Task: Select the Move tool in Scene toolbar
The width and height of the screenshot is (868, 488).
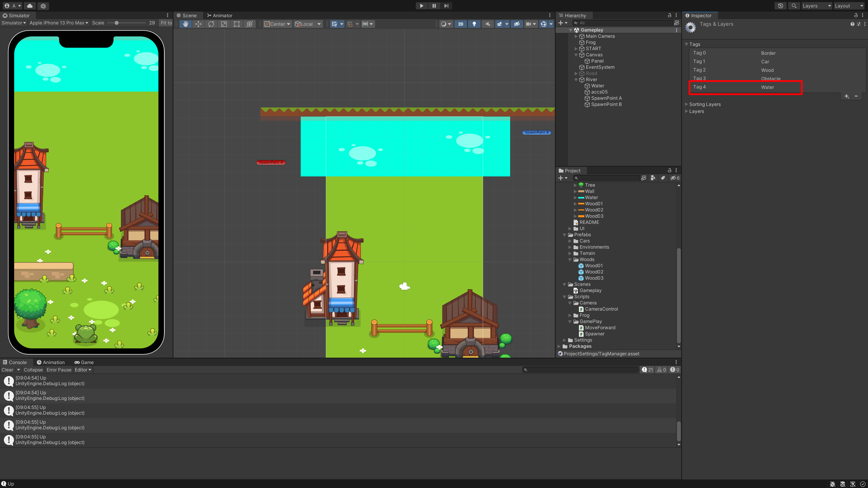Action: (198, 24)
